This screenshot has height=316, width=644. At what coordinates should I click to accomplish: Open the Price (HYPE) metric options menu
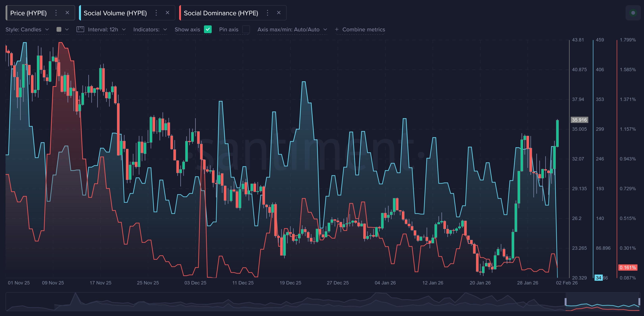[56, 13]
